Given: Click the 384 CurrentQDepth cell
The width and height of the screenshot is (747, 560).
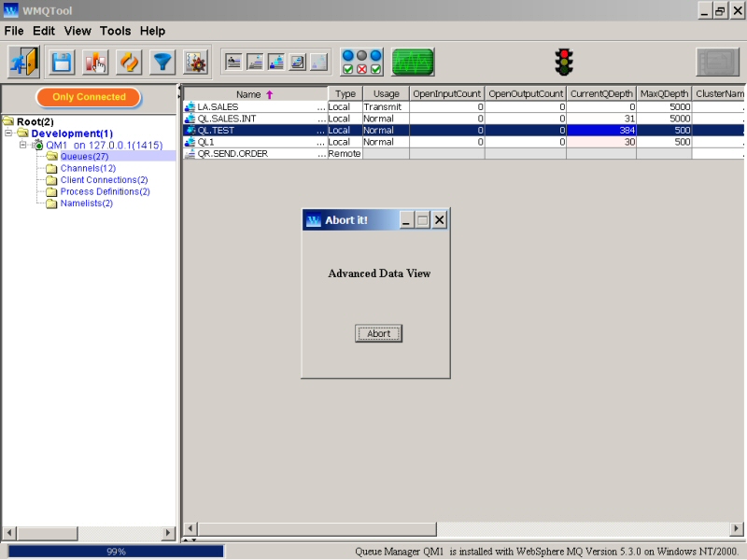Looking at the screenshot, I should (x=601, y=130).
